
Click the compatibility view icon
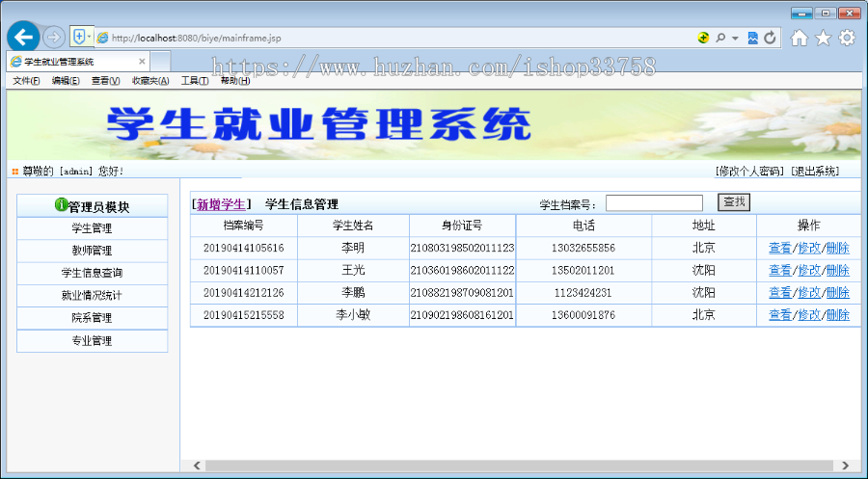(x=753, y=38)
